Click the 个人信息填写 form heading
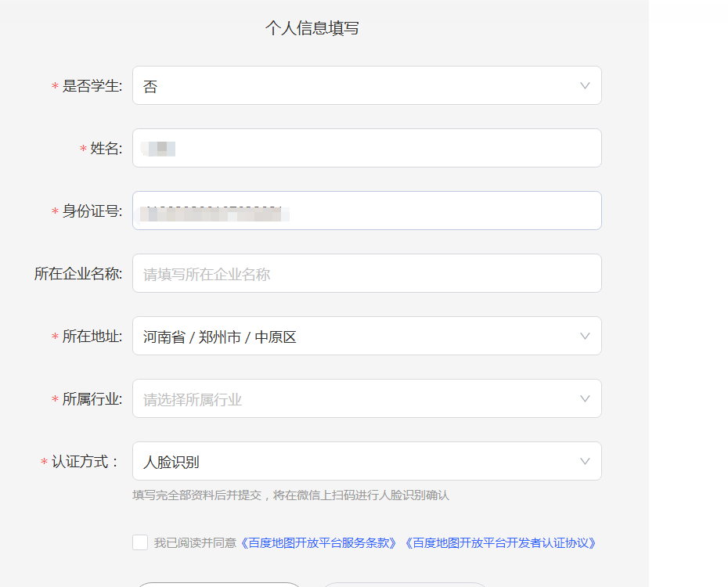The width and height of the screenshot is (728, 587). [312, 30]
